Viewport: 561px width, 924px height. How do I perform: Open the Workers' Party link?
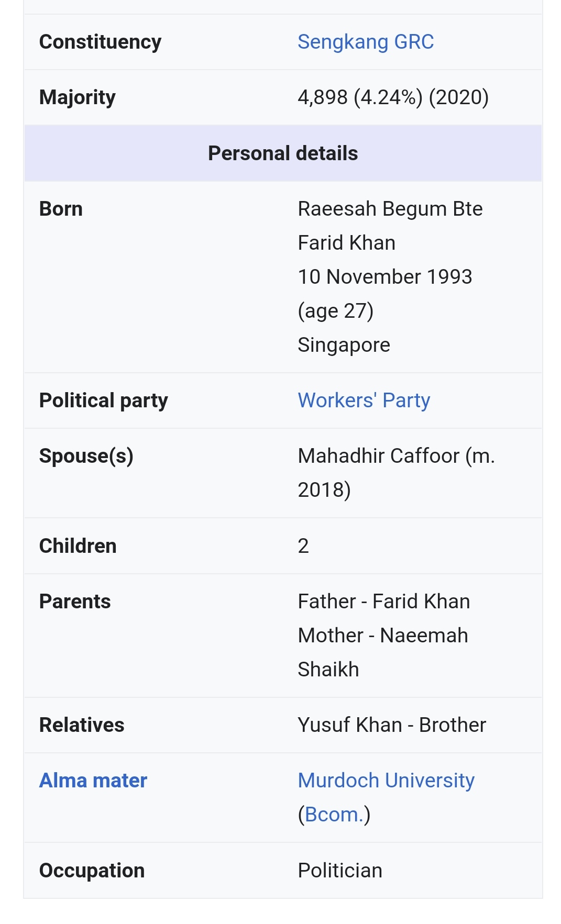(x=364, y=400)
